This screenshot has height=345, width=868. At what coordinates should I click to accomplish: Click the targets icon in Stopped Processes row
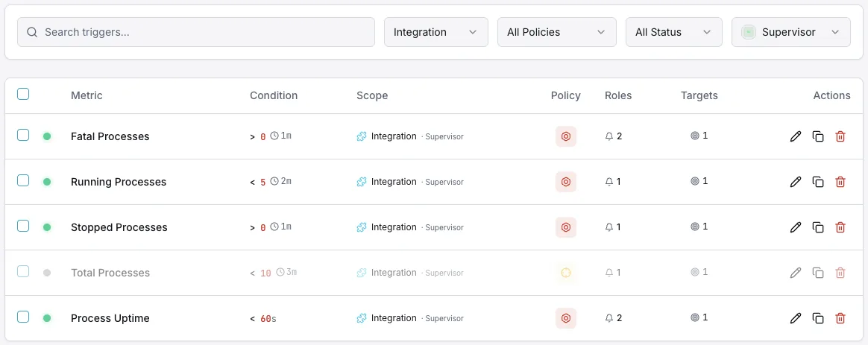(695, 227)
